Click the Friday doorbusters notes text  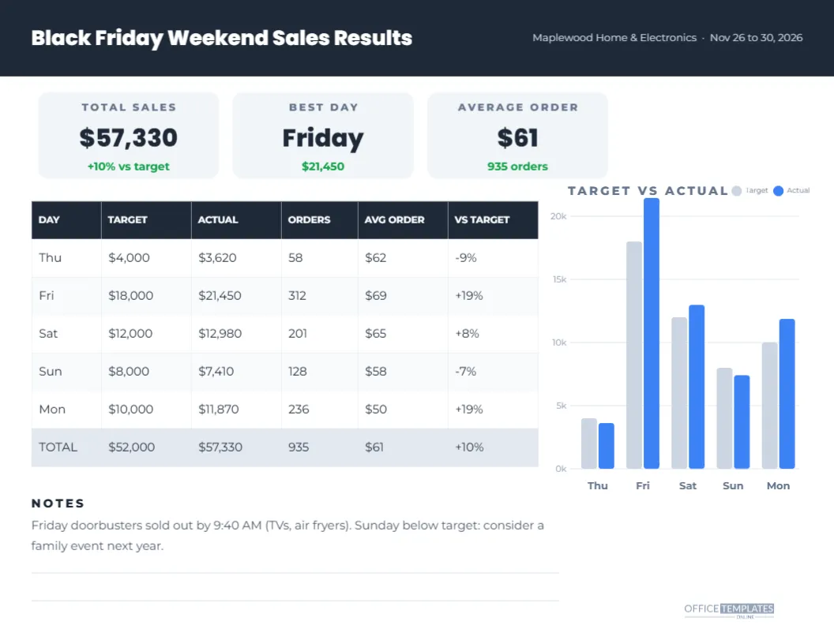(287, 536)
